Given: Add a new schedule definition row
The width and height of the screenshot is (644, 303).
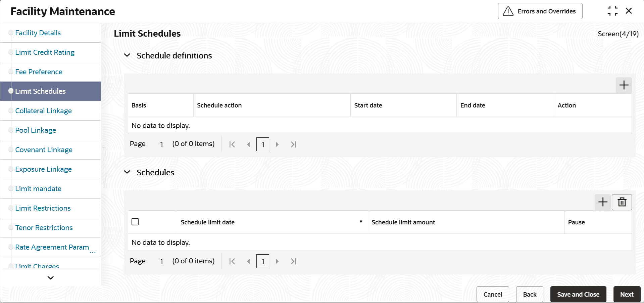Looking at the screenshot, I should [x=624, y=85].
